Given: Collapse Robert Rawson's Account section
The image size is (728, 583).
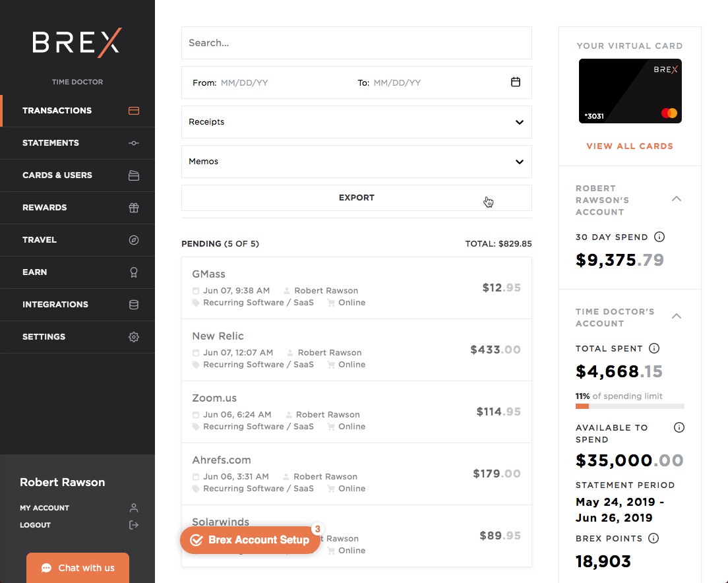Looking at the screenshot, I should click(x=677, y=198).
